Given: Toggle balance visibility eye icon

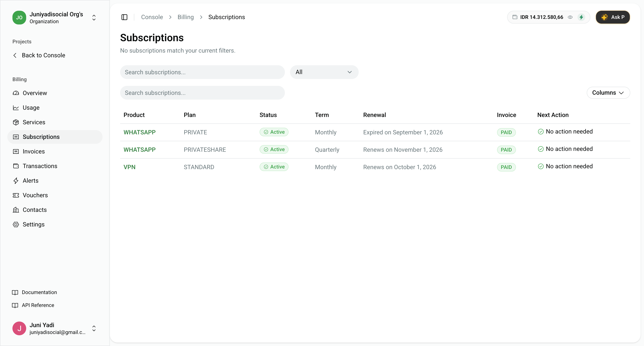Looking at the screenshot, I should (570, 17).
